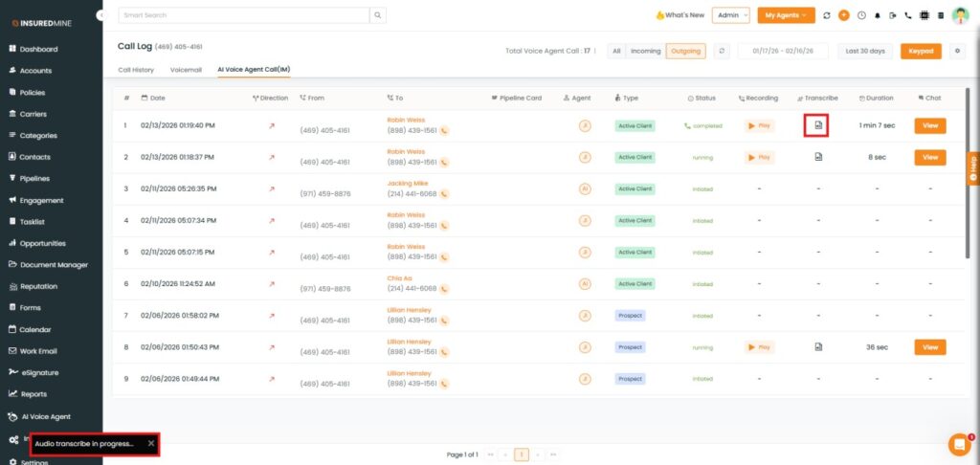Click the phone icon in top header
Image resolution: width=980 pixels, height=465 pixels.
click(907, 15)
